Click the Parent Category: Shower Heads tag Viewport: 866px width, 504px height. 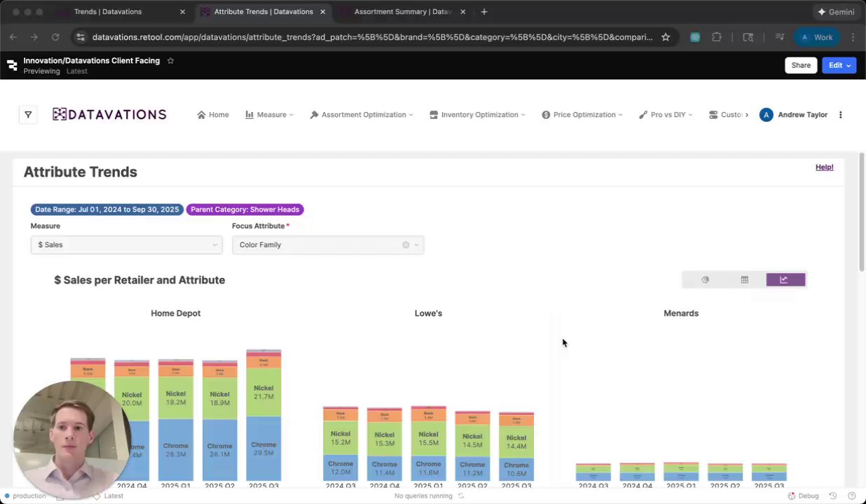[245, 209]
